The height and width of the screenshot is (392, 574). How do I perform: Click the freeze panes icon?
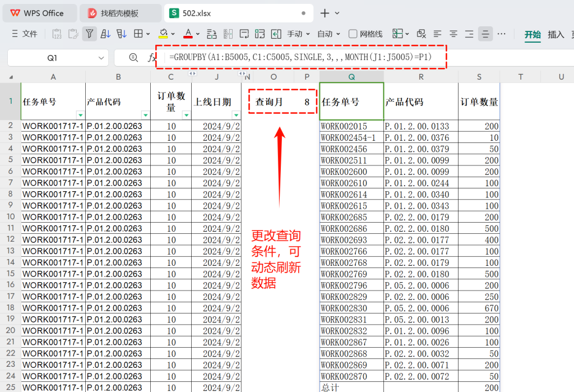pyautogui.click(x=260, y=34)
